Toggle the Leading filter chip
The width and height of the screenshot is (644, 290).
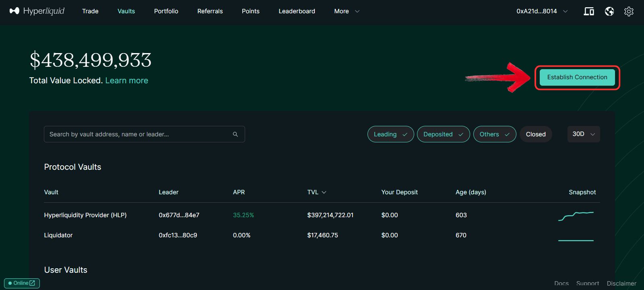coord(390,134)
